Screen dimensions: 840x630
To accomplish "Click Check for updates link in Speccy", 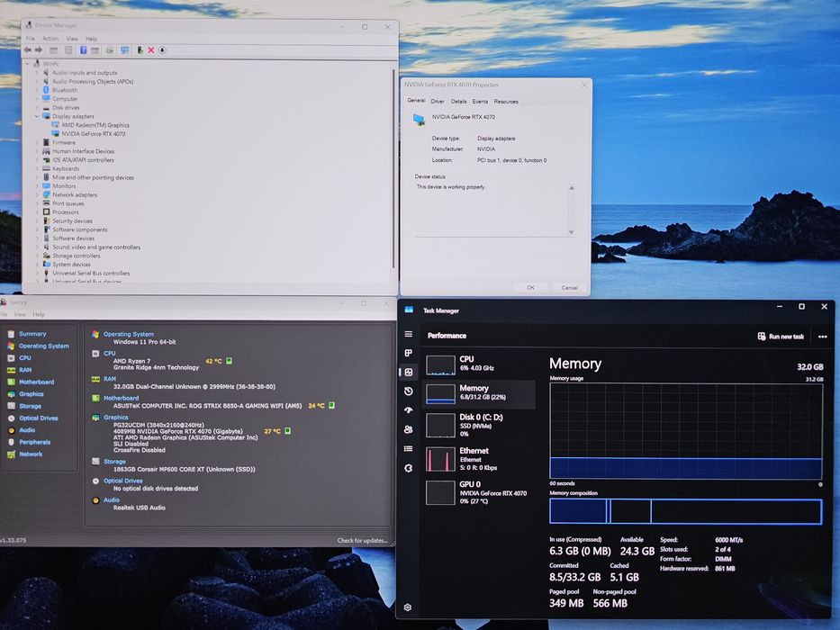I will [x=362, y=541].
